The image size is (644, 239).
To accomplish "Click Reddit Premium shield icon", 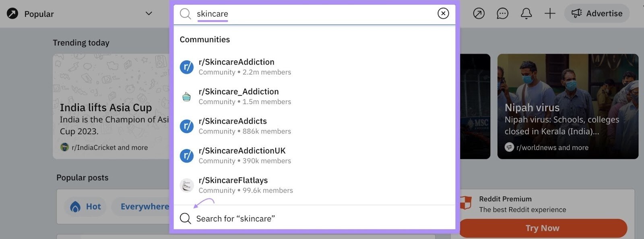I will click(466, 203).
